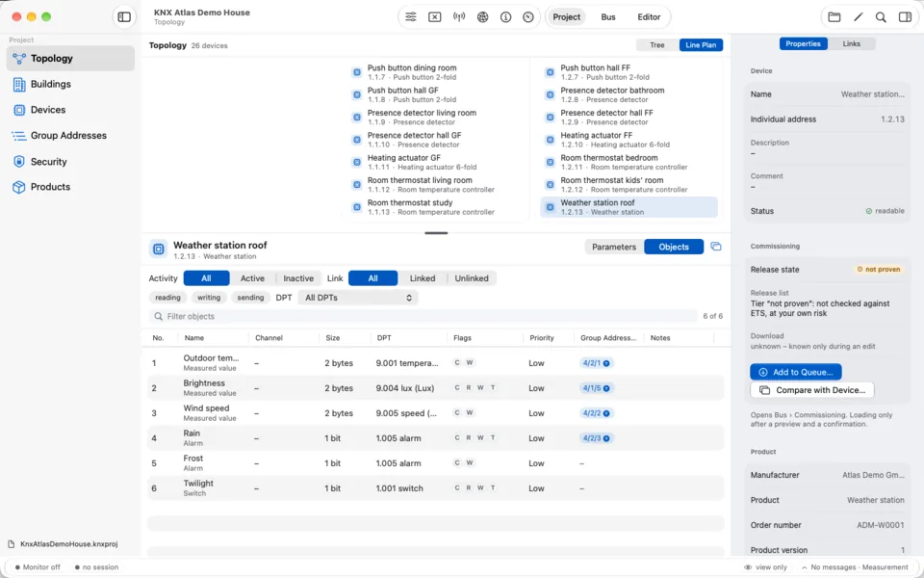The width and height of the screenshot is (924, 578).
Task: Toggle the reading flag filter
Action: click(x=167, y=298)
